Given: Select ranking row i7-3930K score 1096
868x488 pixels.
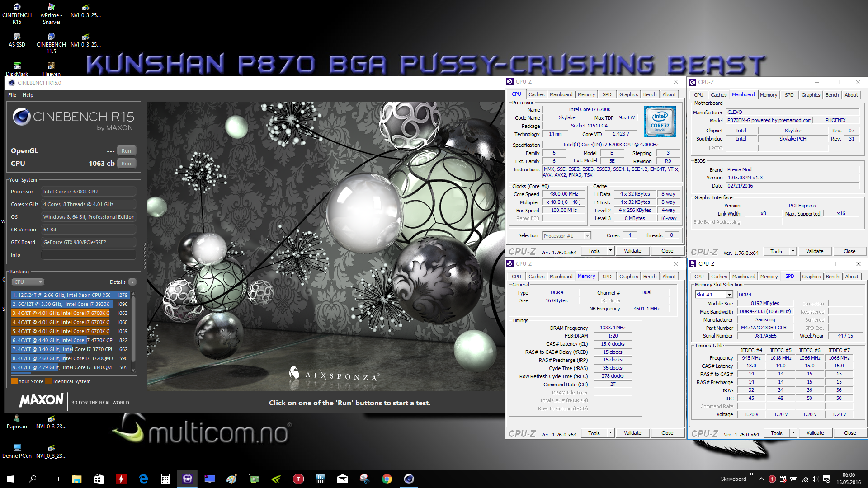Looking at the screenshot, I should (x=70, y=304).
